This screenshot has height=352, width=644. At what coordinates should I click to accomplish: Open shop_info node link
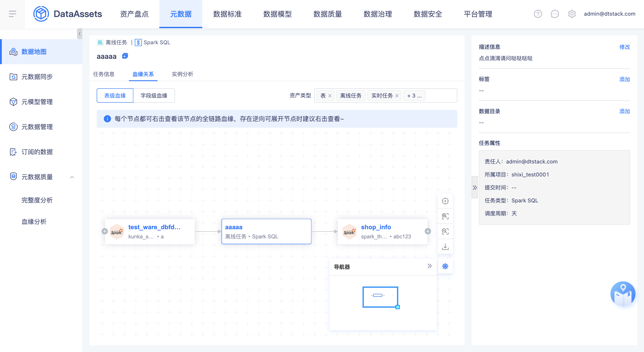376,227
